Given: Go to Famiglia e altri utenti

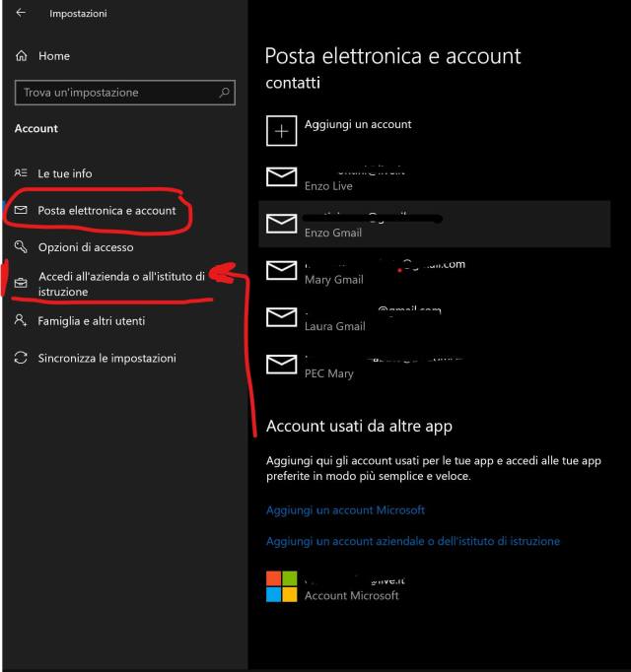Looking at the screenshot, I should tap(92, 321).
